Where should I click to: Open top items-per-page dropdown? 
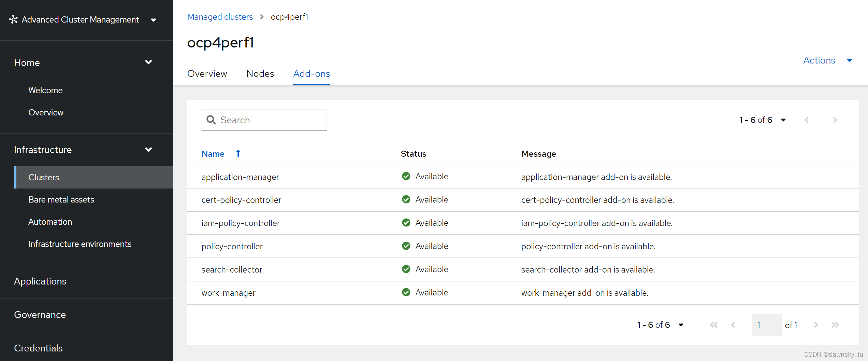[x=783, y=120]
